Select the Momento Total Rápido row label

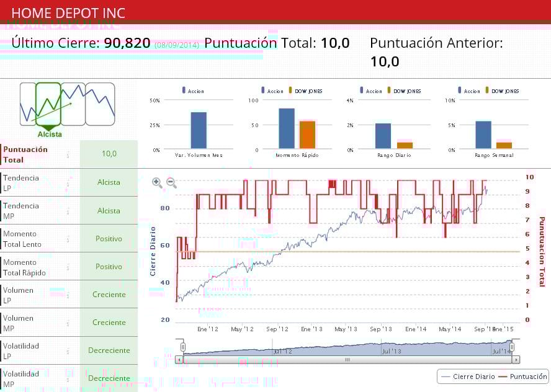(x=24, y=267)
